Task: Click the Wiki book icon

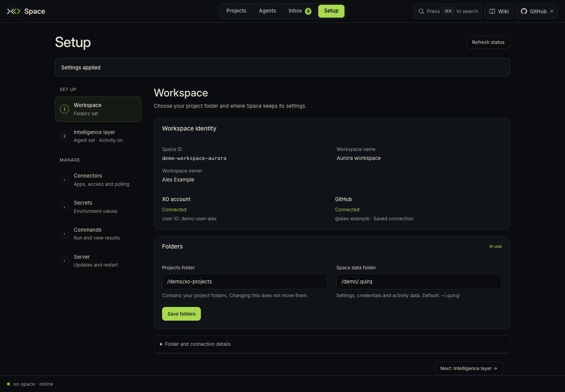Action: point(492,11)
